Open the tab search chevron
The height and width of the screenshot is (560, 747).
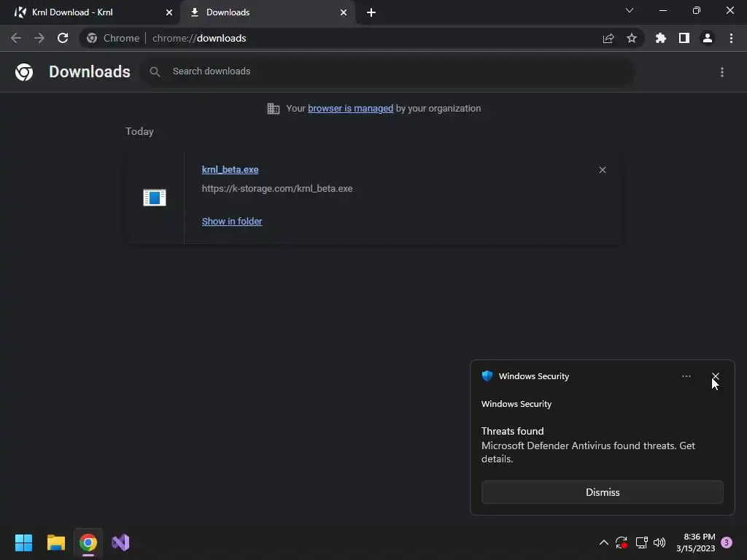click(630, 10)
